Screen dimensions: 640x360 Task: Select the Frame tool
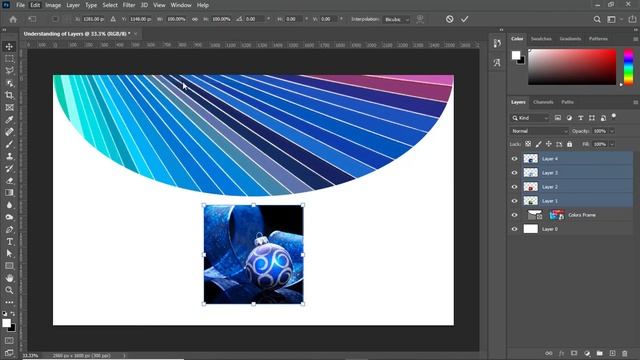(9, 107)
